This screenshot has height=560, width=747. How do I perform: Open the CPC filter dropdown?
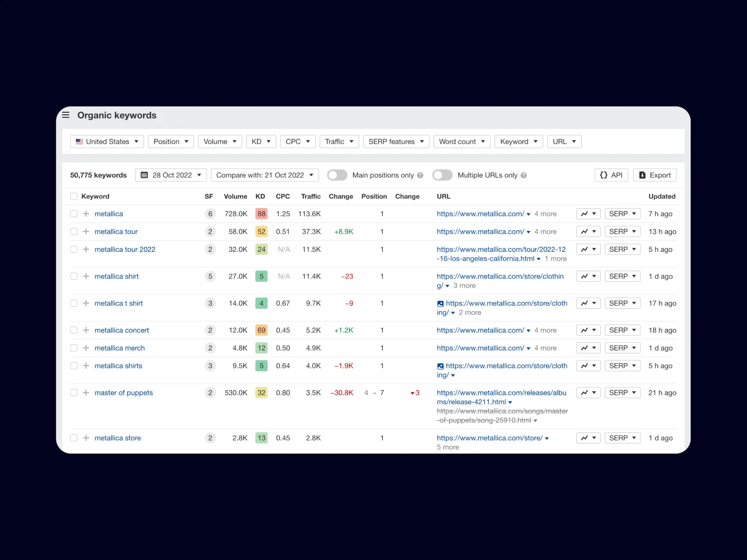pyautogui.click(x=298, y=141)
